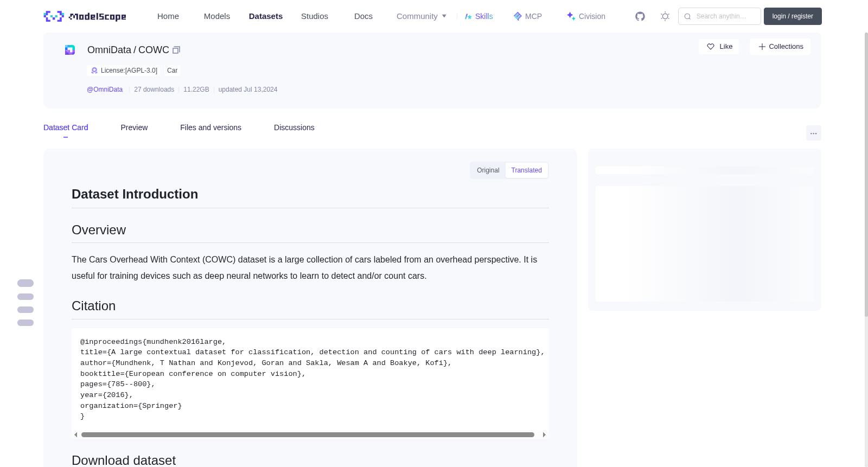Click the MCP diamond icon

(x=518, y=16)
